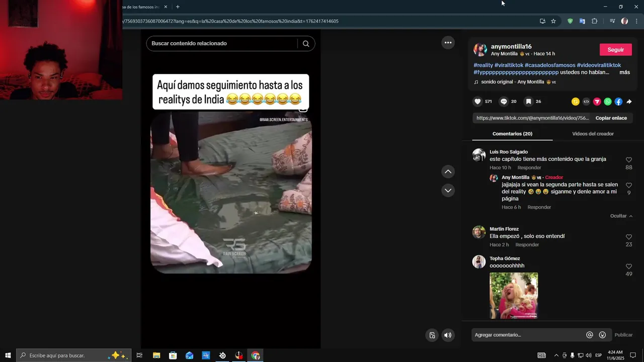This screenshot has width=644, height=362.
Task: Open the #reality hashtag
Action: 483,65
